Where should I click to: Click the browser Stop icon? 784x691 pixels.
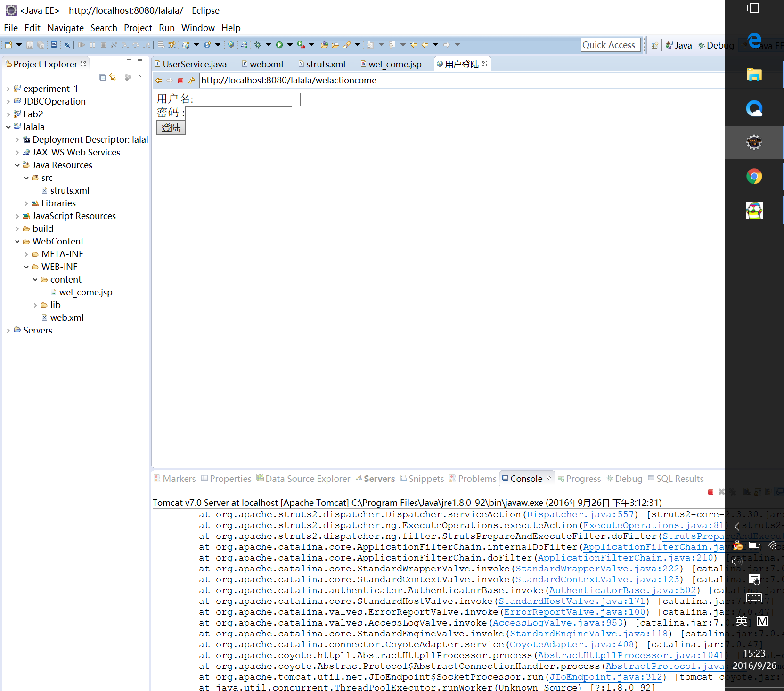coord(180,81)
